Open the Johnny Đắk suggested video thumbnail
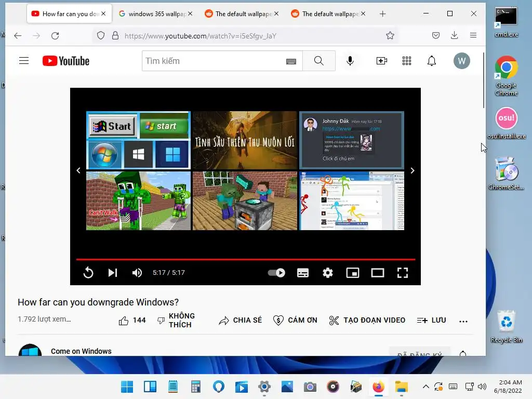This screenshot has height=399, width=532. tap(352, 140)
